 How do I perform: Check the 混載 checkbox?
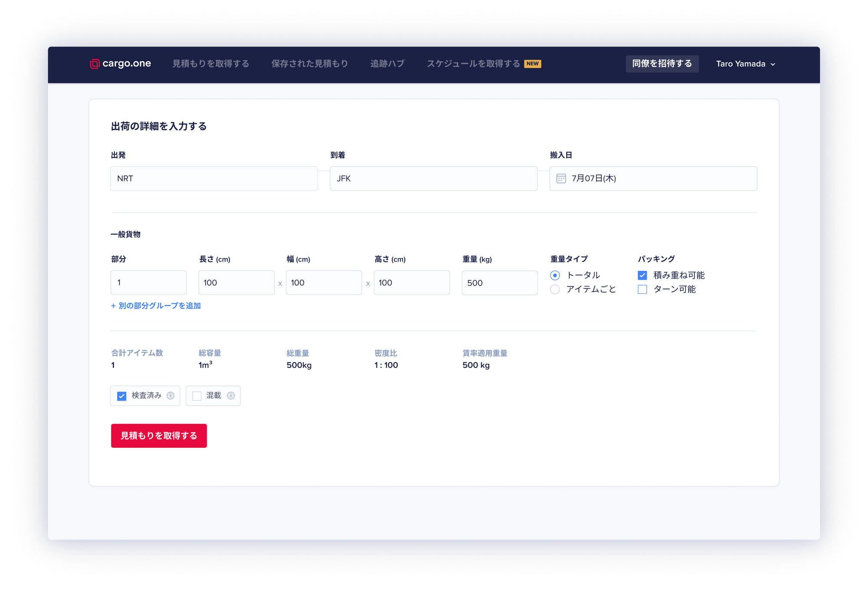pyautogui.click(x=197, y=395)
